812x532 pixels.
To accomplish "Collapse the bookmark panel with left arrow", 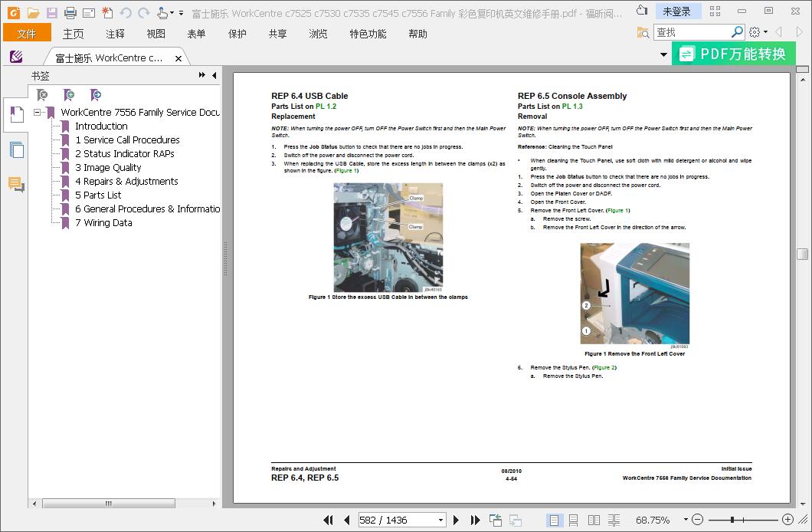I will tap(214, 75).
